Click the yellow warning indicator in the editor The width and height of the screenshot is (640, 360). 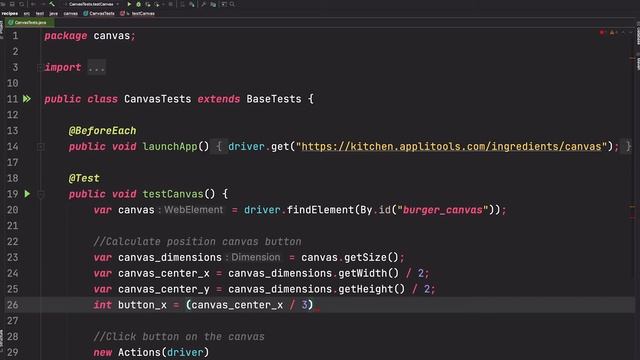pos(612,33)
